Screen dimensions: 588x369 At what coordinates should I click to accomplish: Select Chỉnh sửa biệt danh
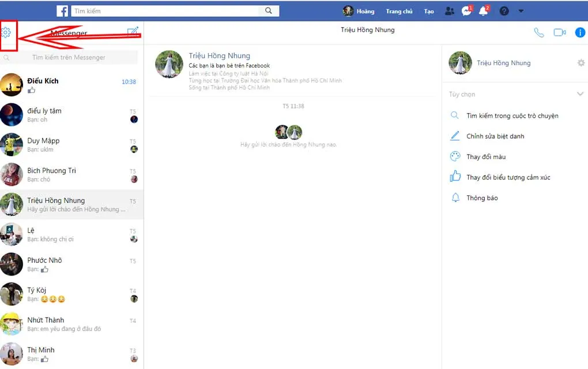495,137
